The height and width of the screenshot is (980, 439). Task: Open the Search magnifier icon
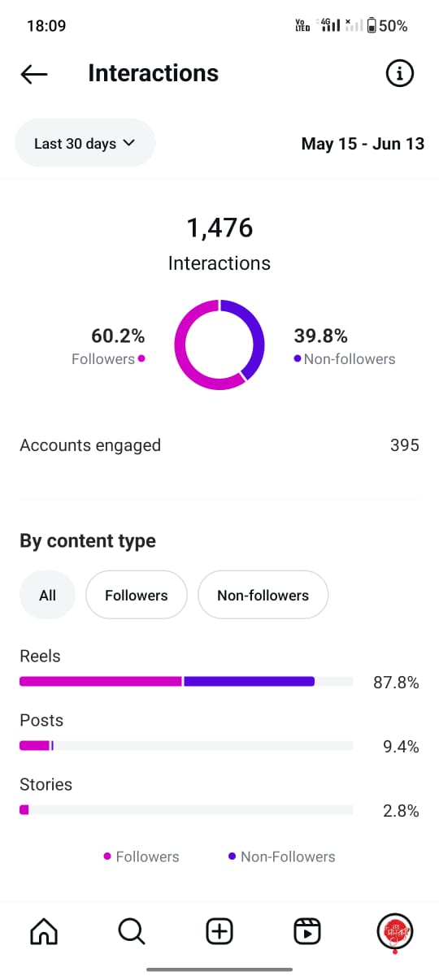click(x=131, y=931)
